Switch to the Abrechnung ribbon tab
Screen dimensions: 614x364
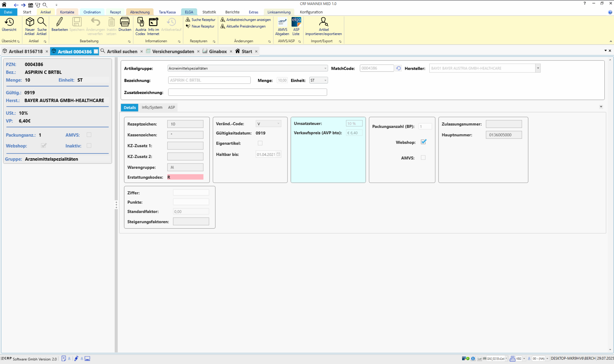click(140, 12)
